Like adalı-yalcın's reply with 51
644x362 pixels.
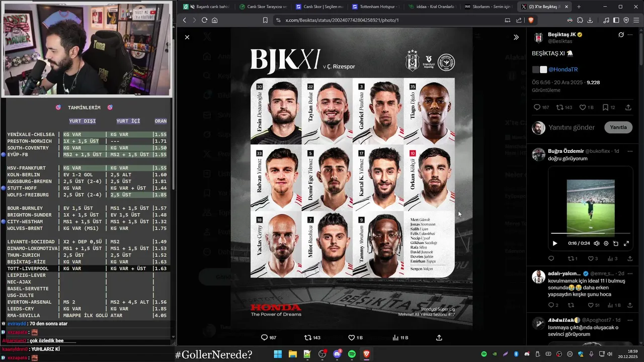coord(590,305)
